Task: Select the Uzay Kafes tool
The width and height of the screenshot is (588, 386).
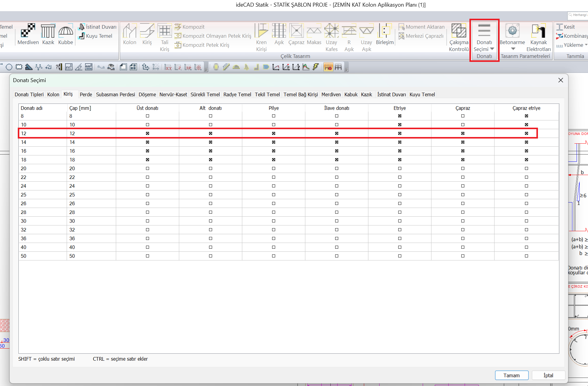Action: coord(331,38)
